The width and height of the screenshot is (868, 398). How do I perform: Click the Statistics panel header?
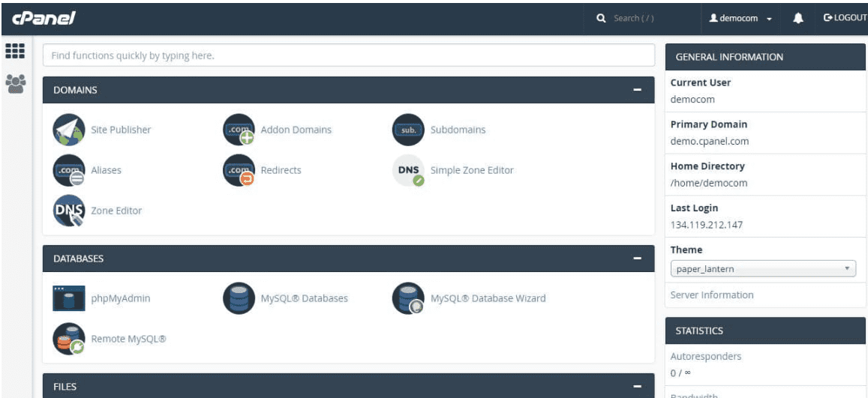click(x=765, y=331)
